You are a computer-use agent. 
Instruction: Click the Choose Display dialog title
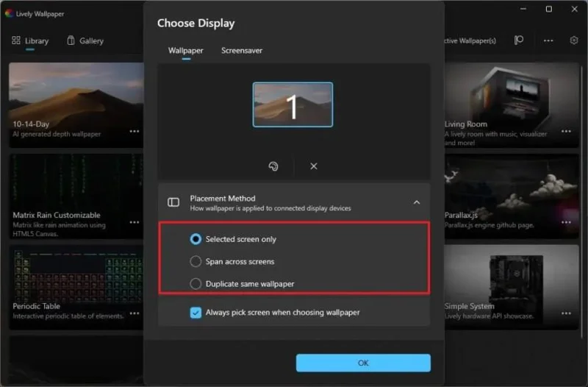point(196,23)
